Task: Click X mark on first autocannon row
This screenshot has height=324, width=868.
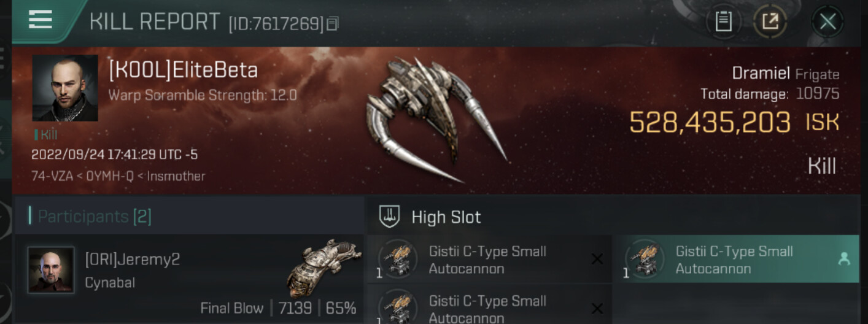Action: pos(596,259)
